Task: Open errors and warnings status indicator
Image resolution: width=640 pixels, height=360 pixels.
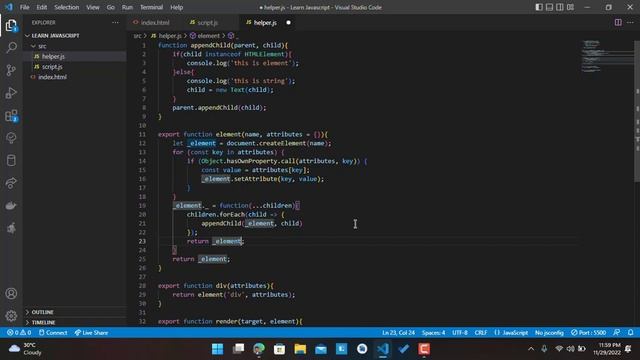Action: [x=19, y=333]
